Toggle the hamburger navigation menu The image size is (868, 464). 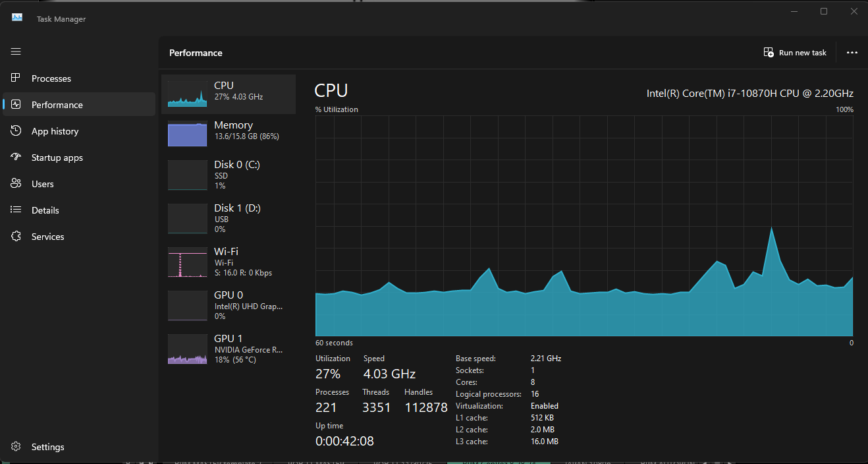tap(16, 51)
